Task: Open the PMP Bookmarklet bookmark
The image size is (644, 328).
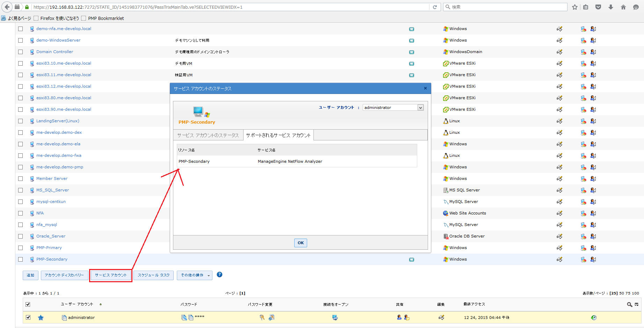Action: tap(103, 18)
